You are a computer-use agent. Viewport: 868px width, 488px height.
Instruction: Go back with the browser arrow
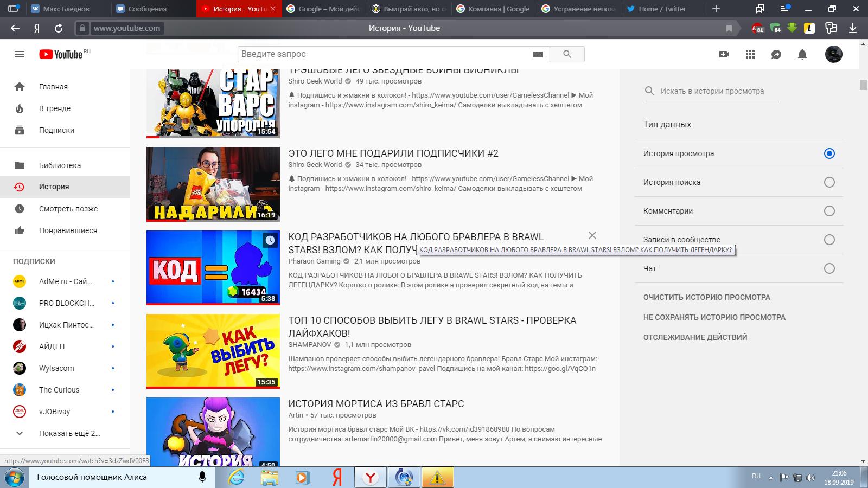point(15,28)
